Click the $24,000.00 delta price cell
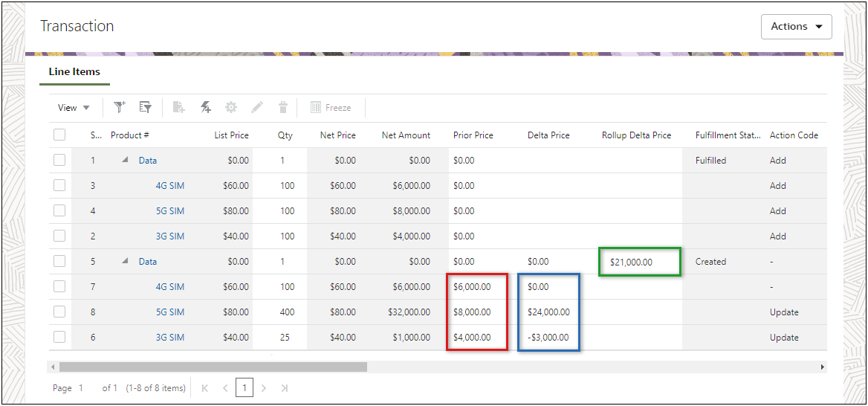This screenshot has width=868, height=406. point(548,312)
